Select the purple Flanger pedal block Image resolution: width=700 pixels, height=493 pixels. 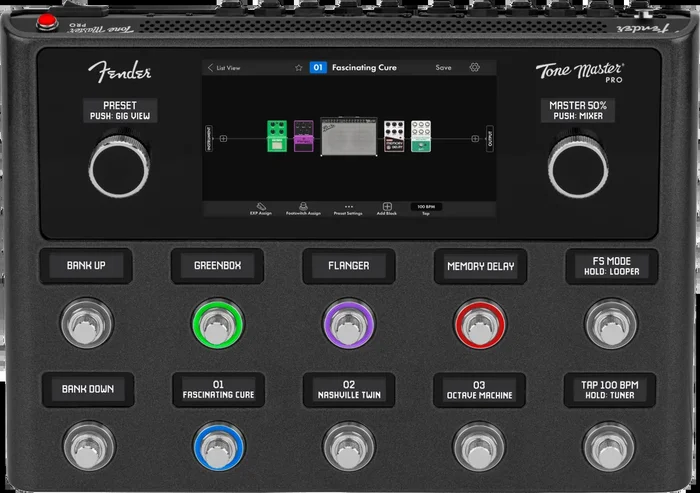(x=304, y=136)
